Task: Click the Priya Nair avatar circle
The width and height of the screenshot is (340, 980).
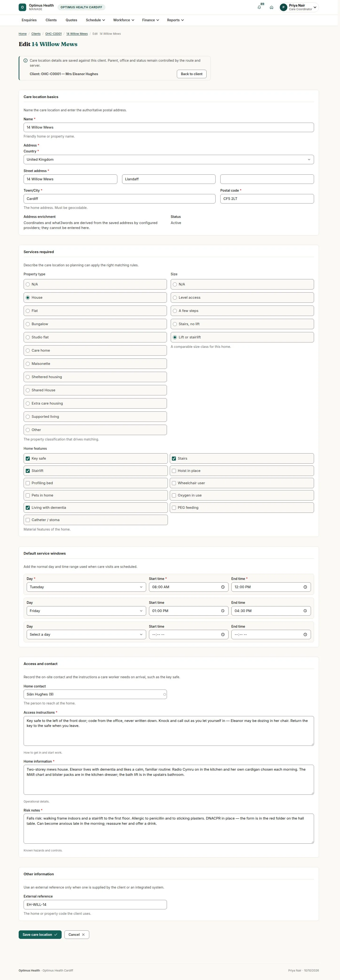Action: [283, 7]
